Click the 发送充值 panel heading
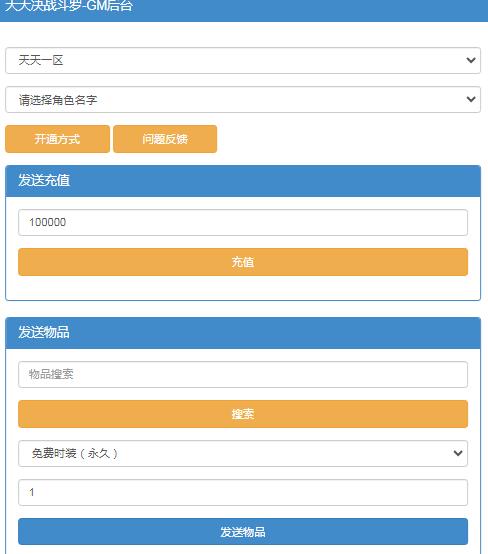Image resolution: width=488 pixels, height=554 pixels. click(x=44, y=180)
